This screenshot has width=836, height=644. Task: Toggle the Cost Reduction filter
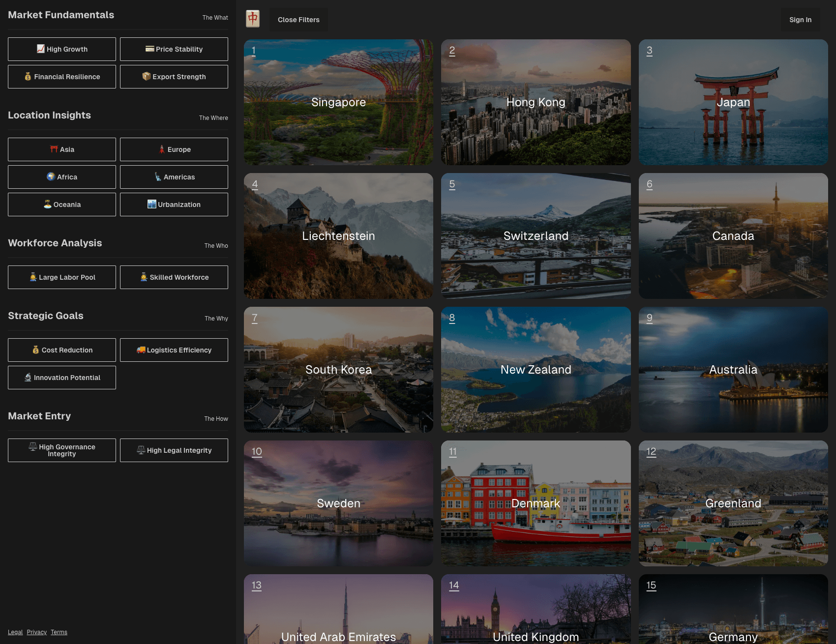62,350
